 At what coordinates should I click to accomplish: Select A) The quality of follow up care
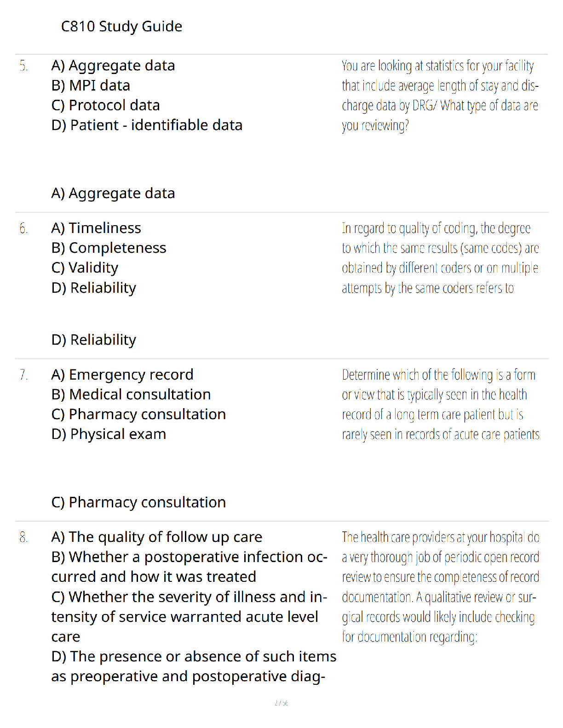157,537
